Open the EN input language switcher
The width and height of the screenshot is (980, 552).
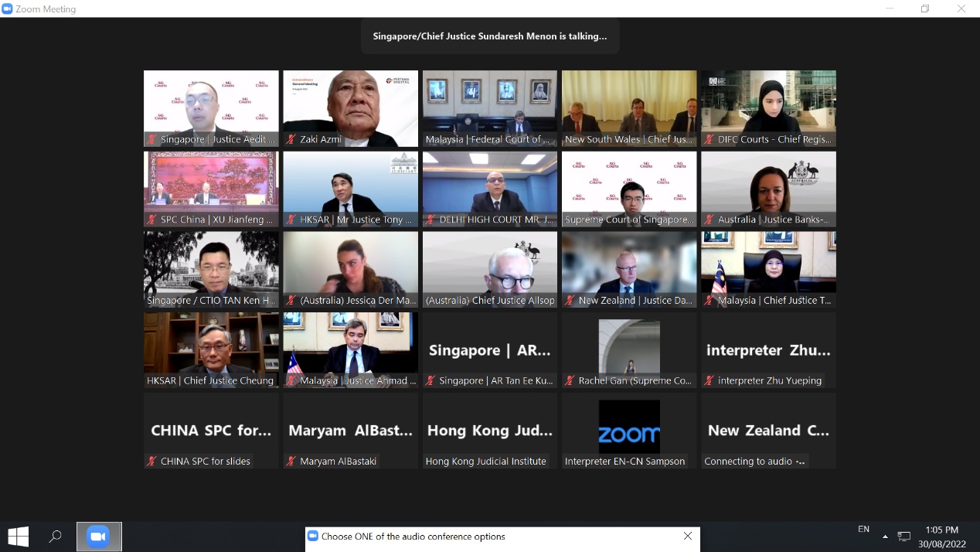(x=863, y=530)
